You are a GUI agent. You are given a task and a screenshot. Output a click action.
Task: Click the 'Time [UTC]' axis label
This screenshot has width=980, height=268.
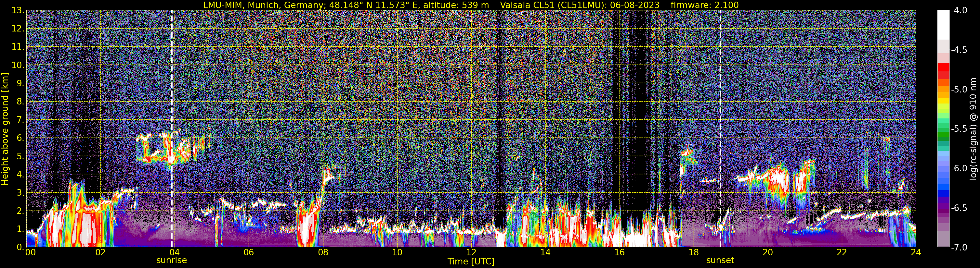point(471,262)
